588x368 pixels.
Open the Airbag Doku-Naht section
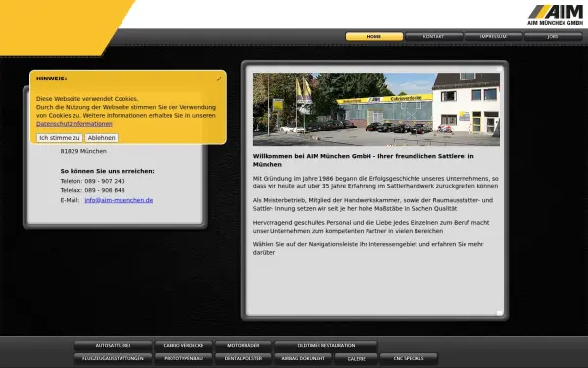(x=304, y=358)
